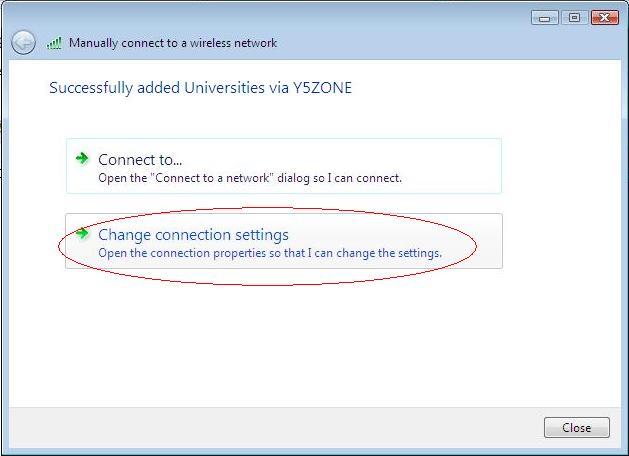The height and width of the screenshot is (456, 629).
Task: Click "Open the Connect to a network dialog" description
Action: 249,178
